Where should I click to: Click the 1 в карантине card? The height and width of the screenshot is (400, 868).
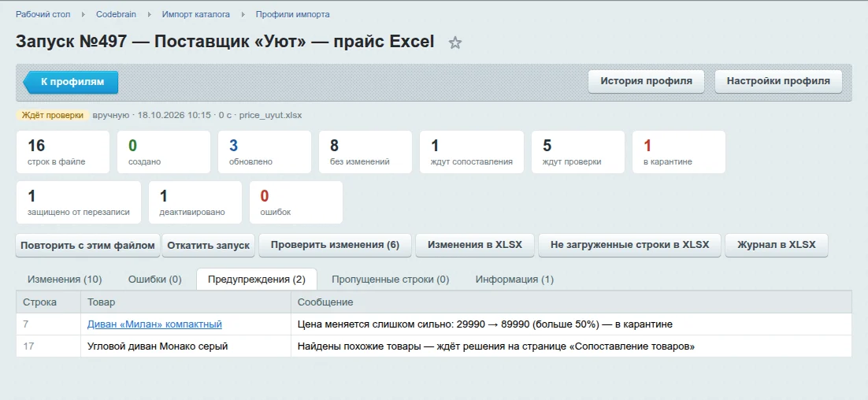point(679,152)
